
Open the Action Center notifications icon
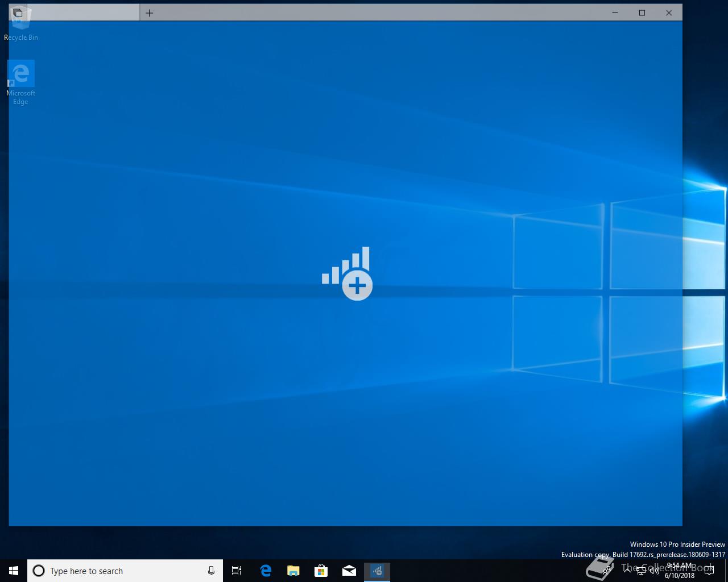709,571
